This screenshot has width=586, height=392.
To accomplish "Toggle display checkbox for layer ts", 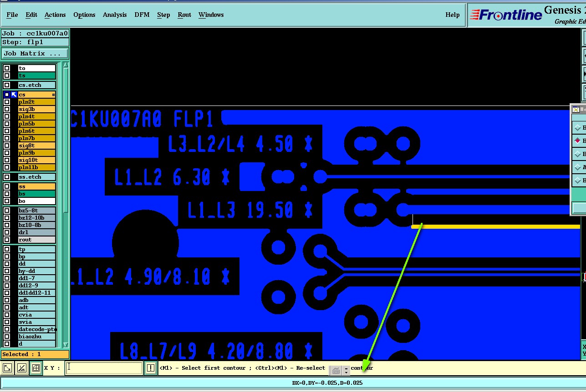I will click(7, 75).
